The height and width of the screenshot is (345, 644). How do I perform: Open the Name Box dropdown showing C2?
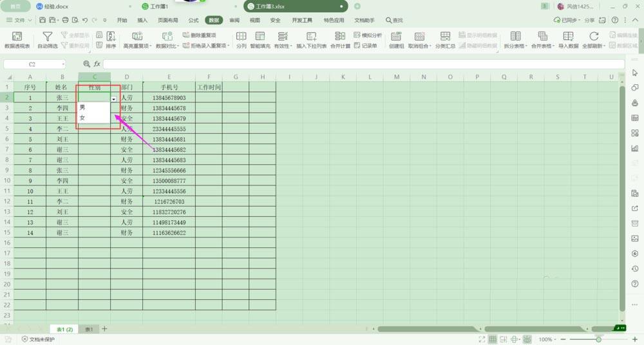coord(63,64)
